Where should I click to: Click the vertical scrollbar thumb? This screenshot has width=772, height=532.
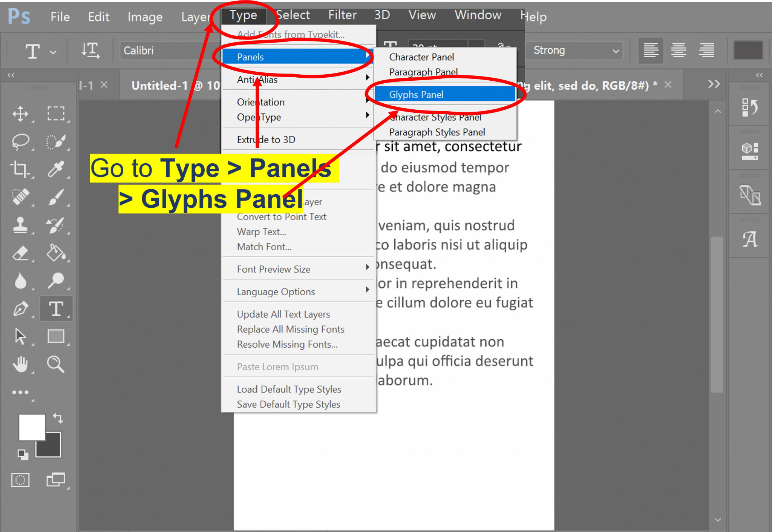(717, 315)
